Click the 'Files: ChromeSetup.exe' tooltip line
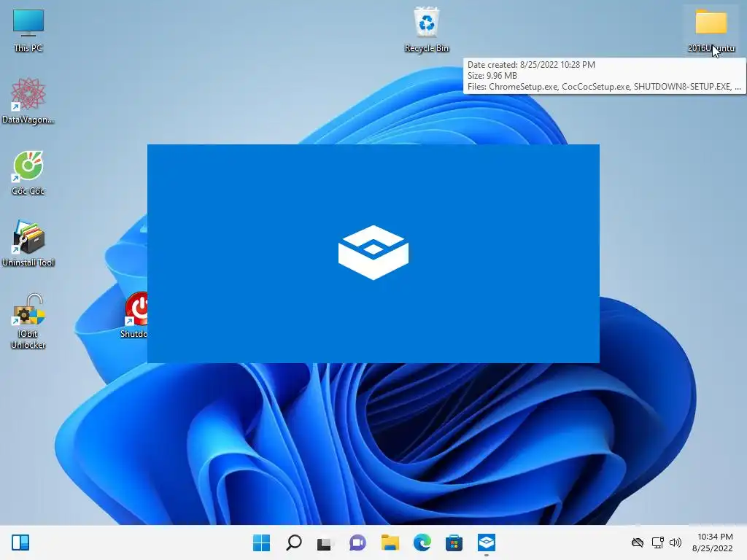 coord(604,87)
